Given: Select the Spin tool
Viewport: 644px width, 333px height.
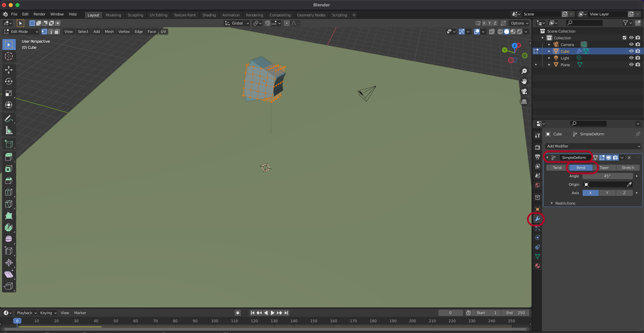Looking at the screenshot, I should click(x=9, y=227).
